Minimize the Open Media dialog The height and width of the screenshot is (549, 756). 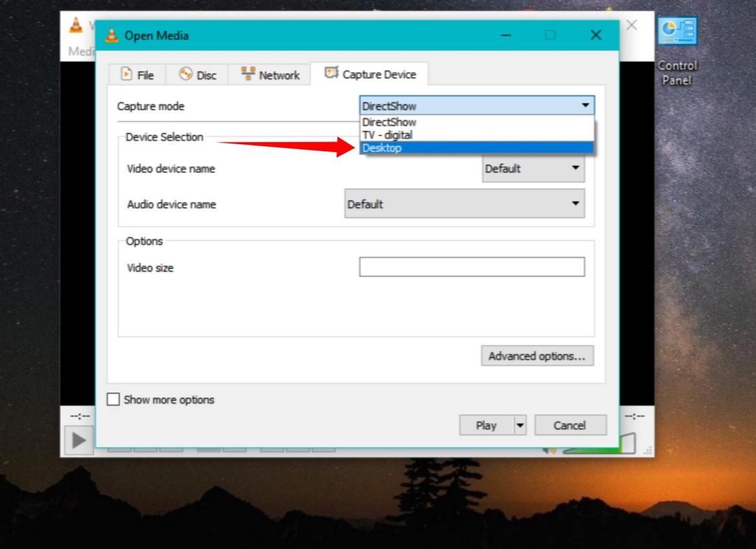point(506,35)
